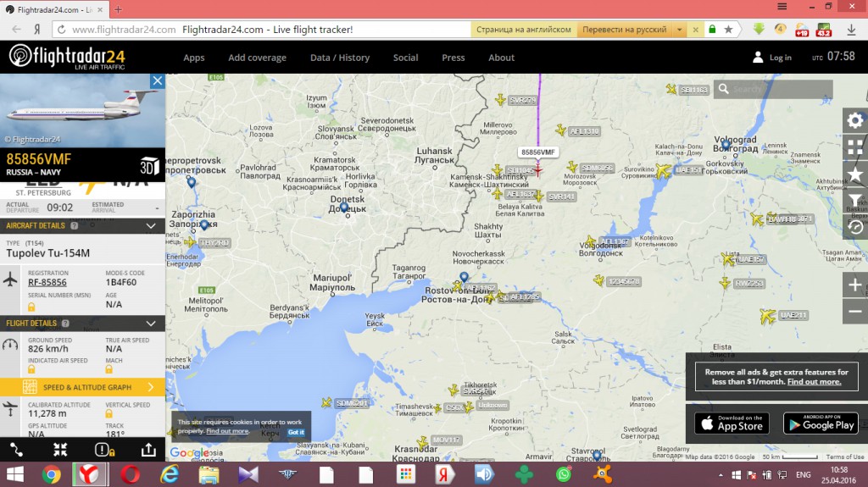Select RWZ253 aircraft on map
Screen dimensions: 868x487
[726, 284]
